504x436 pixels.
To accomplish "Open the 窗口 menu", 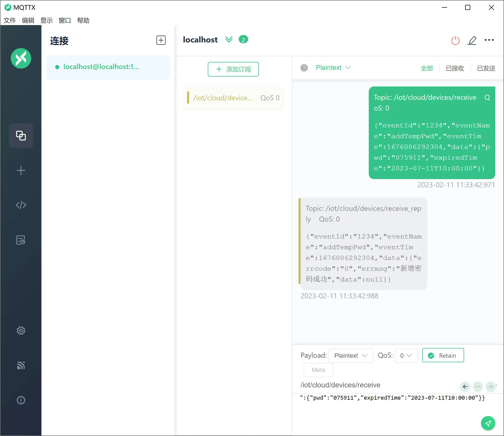I will pos(65,20).
